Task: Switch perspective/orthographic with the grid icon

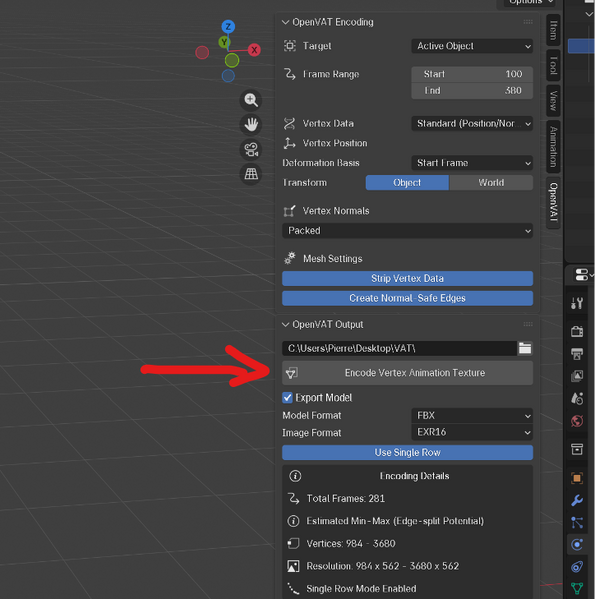Action: coord(251,174)
